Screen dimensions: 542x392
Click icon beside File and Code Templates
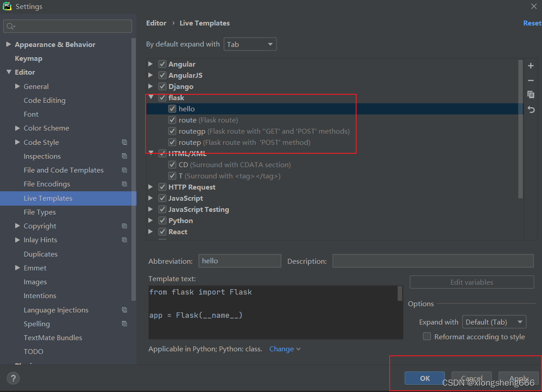(124, 170)
